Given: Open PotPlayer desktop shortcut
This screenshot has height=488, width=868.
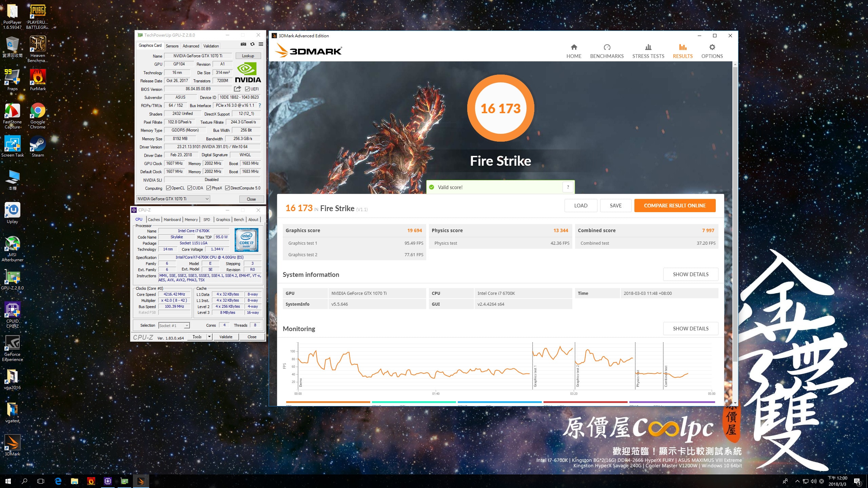Looking at the screenshot, I should (x=13, y=16).
